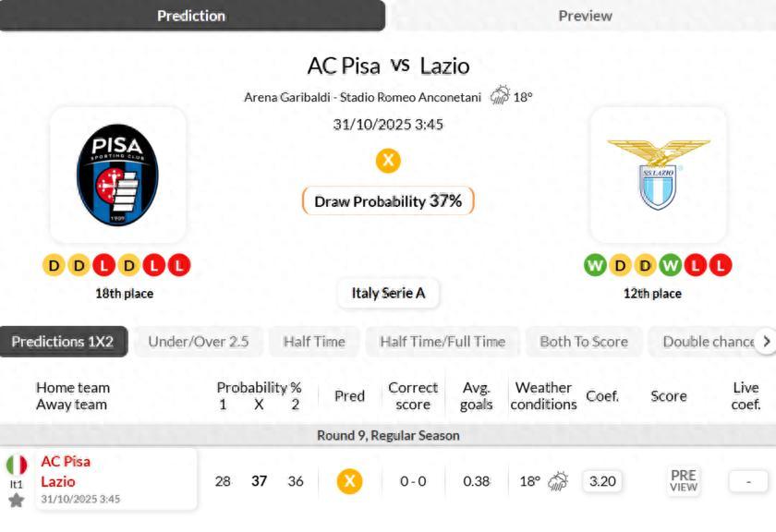The height and width of the screenshot is (532, 776).
Task: Click the Italy flag icon
Action: (x=17, y=465)
